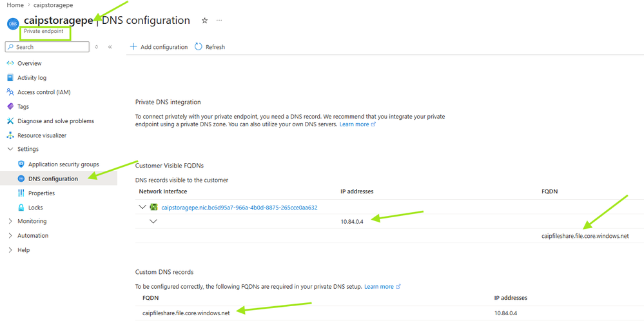Click the Refresh button label

(x=215, y=47)
